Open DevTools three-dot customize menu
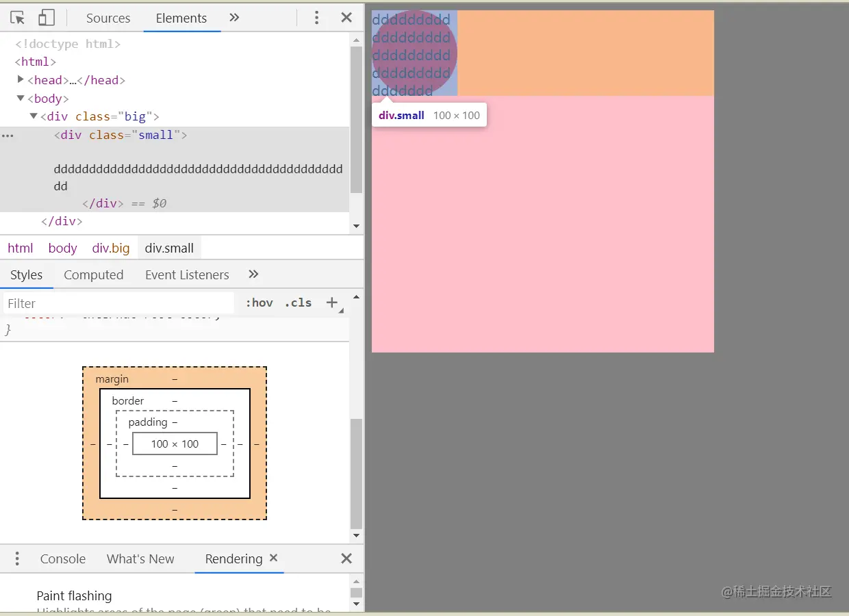The width and height of the screenshot is (849, 616). click(x=316, y=18)
